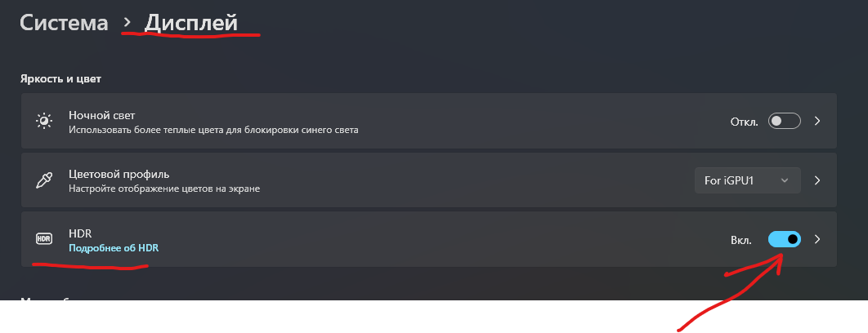The image size is (868, 333).
Task: Click the HDR row title text
Action: [x=80, y=234]
